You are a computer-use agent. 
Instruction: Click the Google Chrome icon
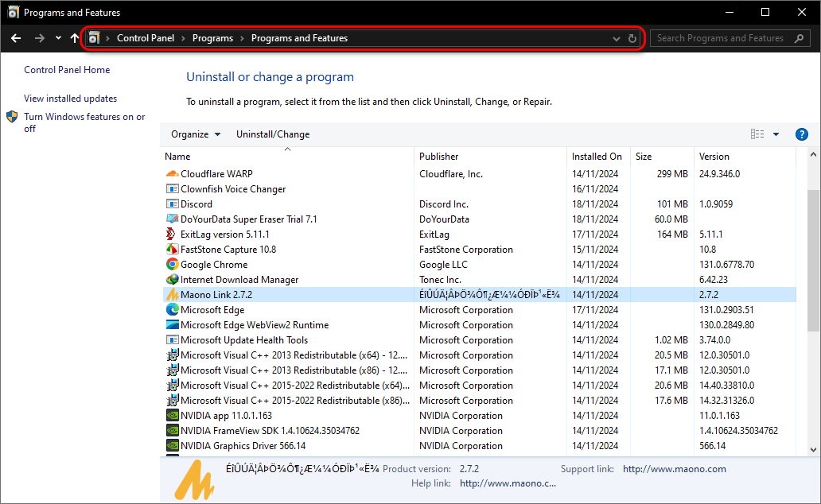coord(173,264)
